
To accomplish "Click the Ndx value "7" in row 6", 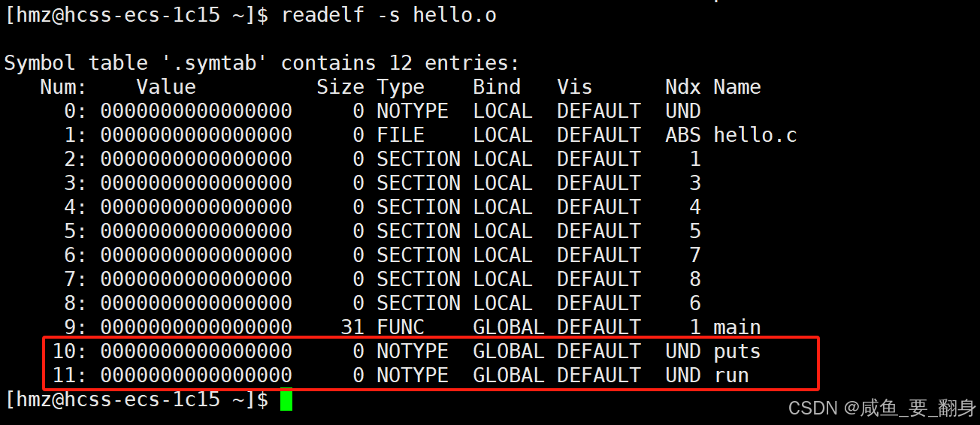I will (x=695, y=255).
